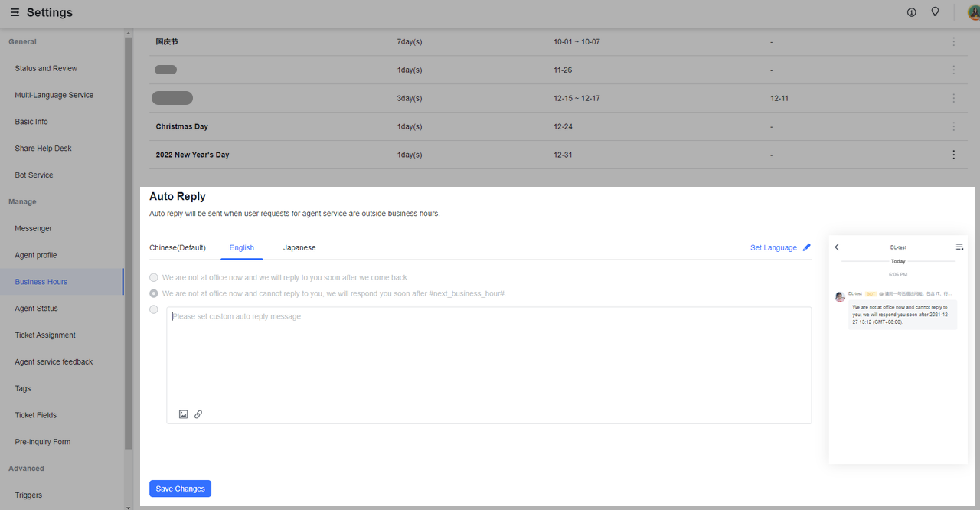Insert link icon in custom reply box

point(198,414)
